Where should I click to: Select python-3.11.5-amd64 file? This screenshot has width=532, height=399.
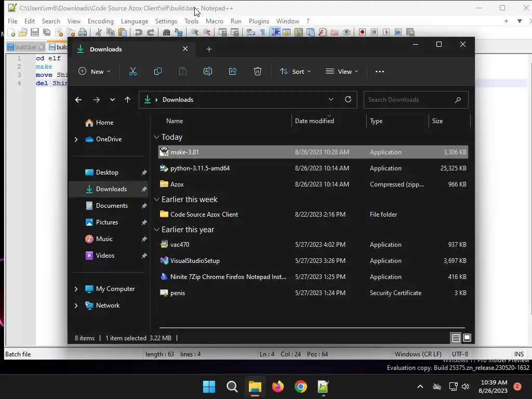point(313,168)
